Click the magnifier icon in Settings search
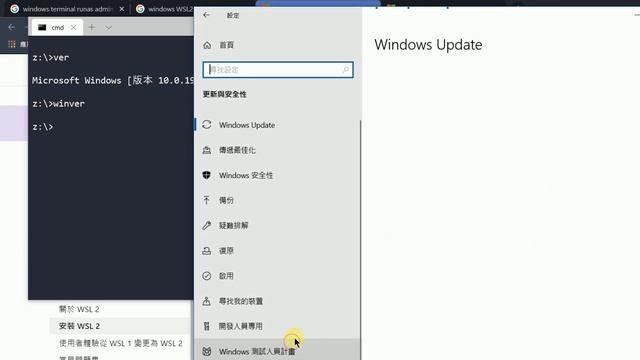This screenshot has height=360, width=640. point(346,70)
